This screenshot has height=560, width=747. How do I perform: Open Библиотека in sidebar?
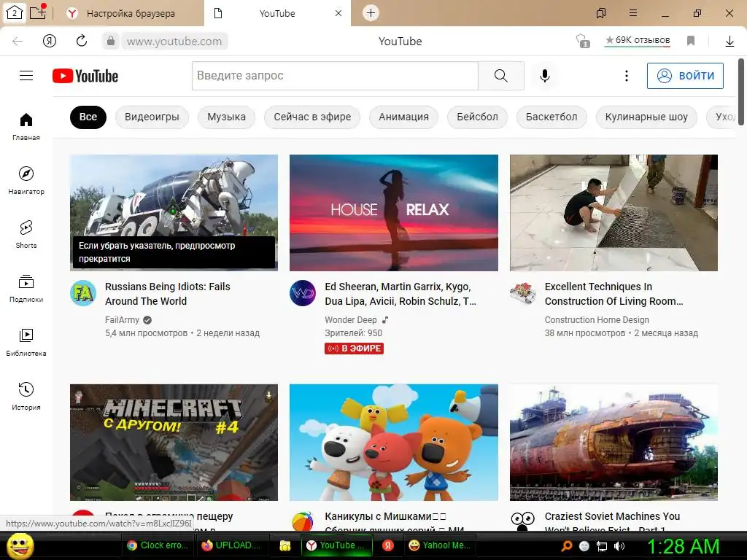pos(26,342)
